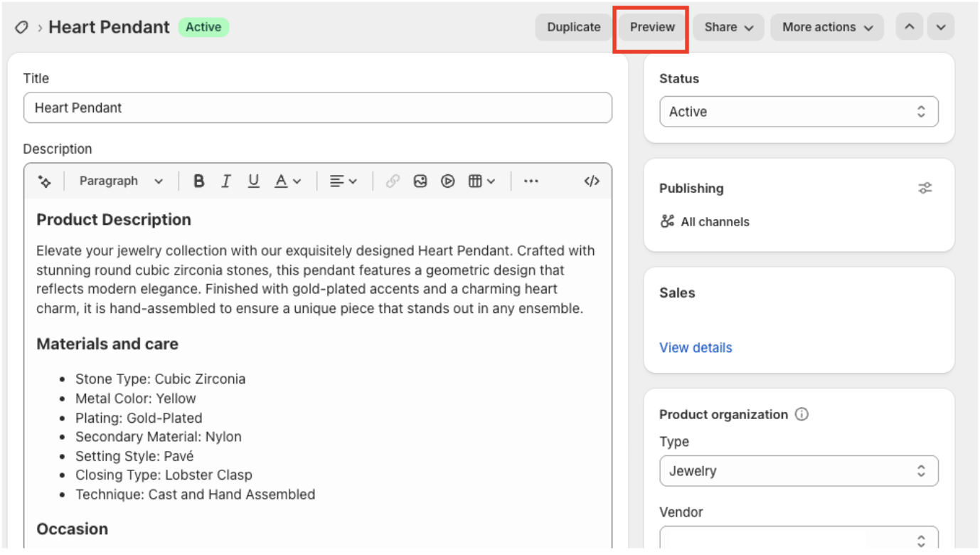Click the Secondary Material: Nylon line
Screen dimensions: 980x555
tap(159, 437)
